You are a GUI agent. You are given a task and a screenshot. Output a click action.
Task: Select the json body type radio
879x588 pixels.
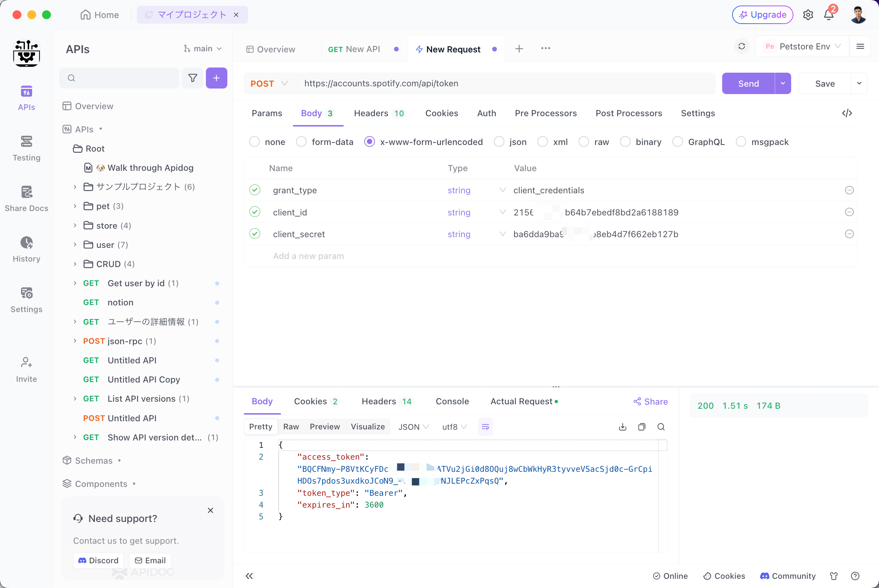(499, 142)
